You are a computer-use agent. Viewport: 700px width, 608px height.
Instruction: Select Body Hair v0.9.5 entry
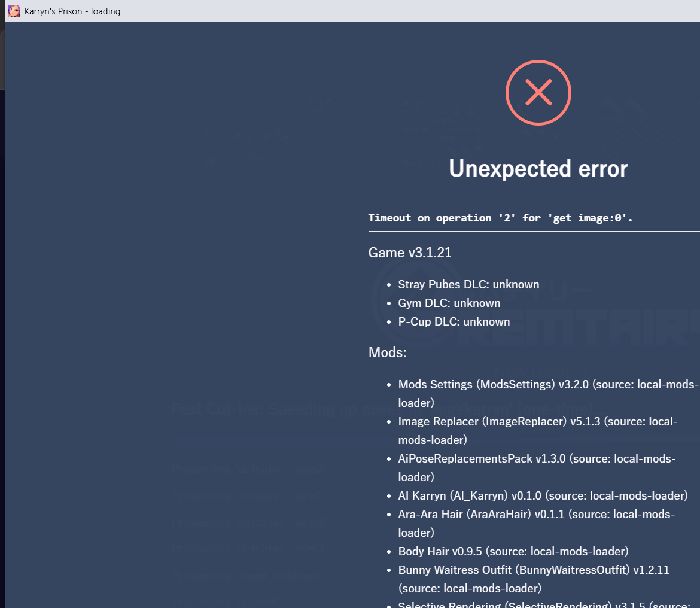point(513,551)
